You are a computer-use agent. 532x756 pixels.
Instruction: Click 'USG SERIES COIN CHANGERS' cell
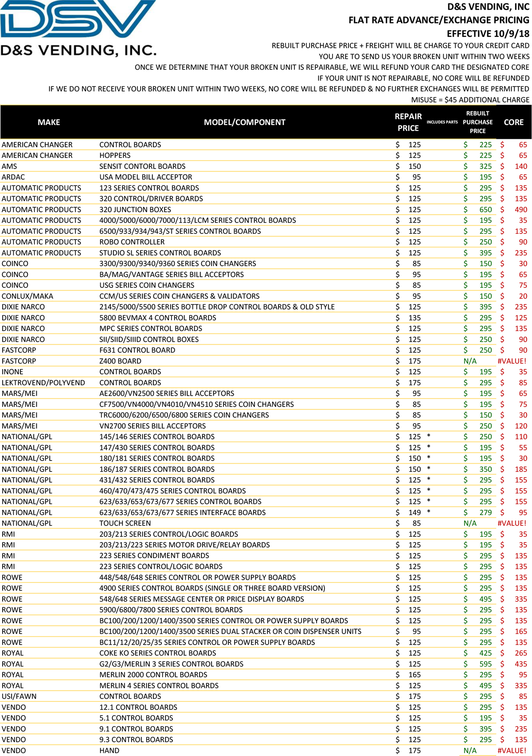coord(147,285)
